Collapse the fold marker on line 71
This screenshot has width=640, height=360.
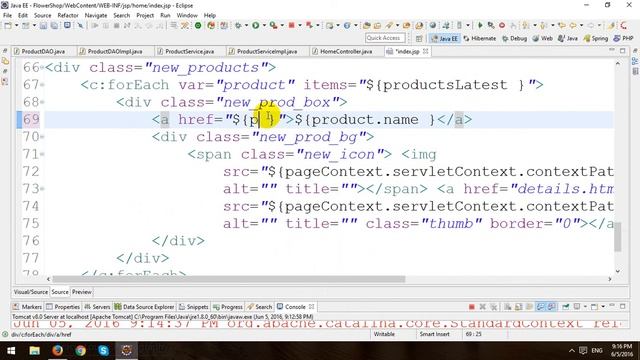pos(42,154)
